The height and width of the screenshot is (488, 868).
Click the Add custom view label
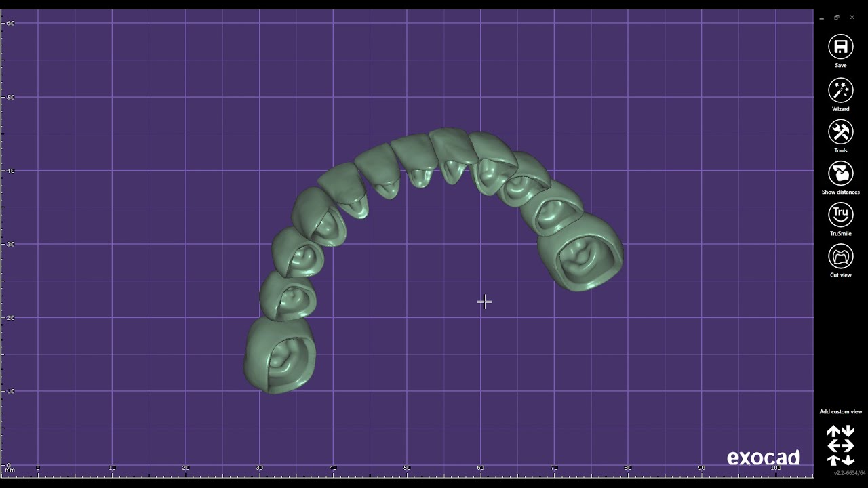coord(840,411)
